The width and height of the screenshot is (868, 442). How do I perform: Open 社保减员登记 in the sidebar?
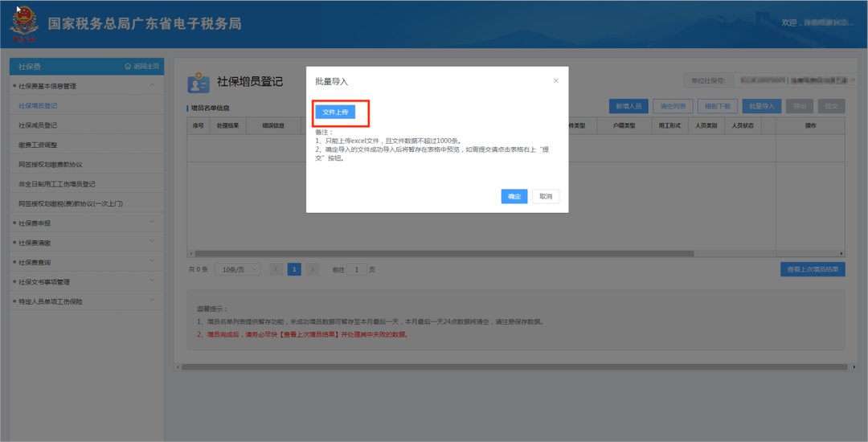[38, 125]
